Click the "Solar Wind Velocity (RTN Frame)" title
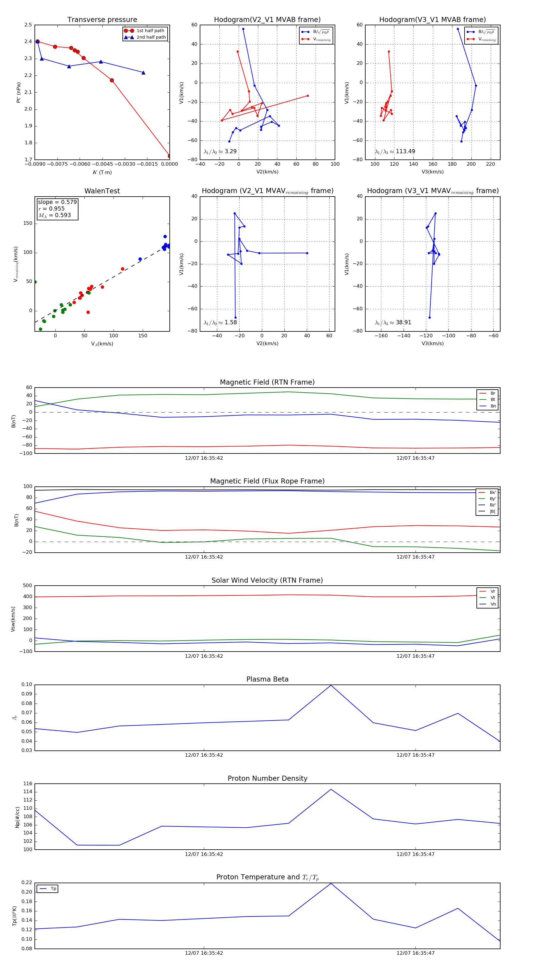 tap(267, 581)
